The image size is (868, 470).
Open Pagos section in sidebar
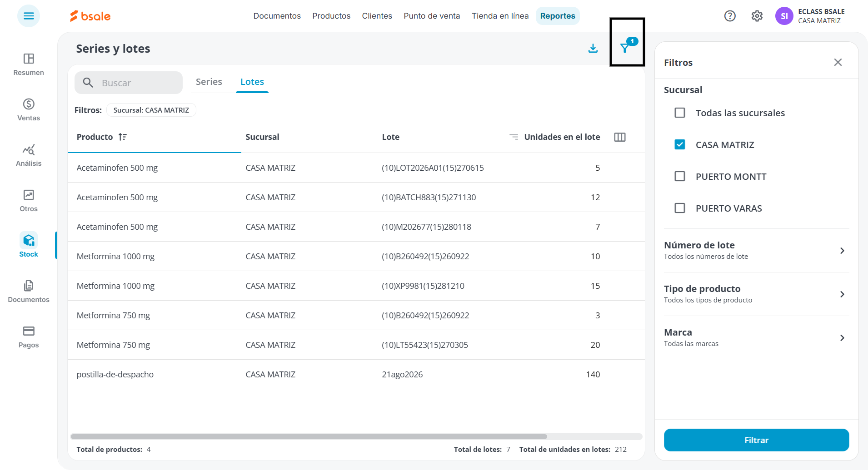tap(29, 337)
